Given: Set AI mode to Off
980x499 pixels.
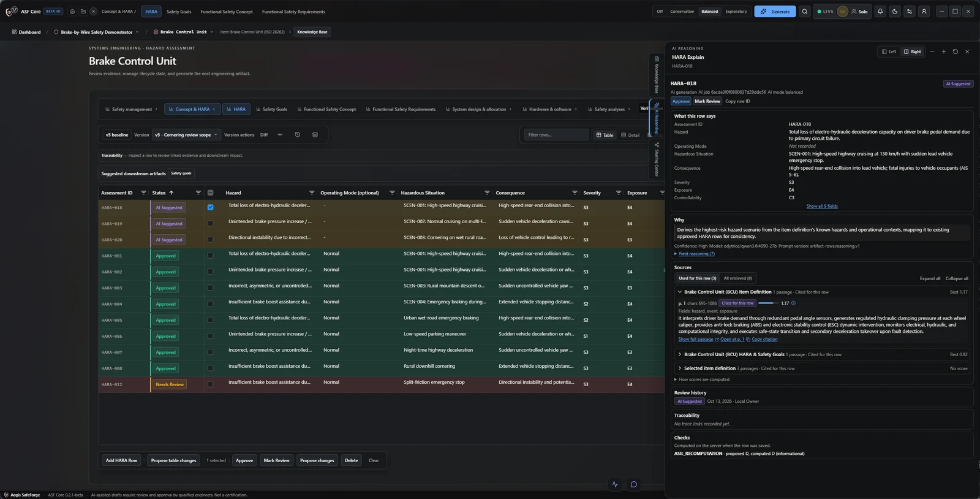Looking at the screenshot, I should click(660, 12).
